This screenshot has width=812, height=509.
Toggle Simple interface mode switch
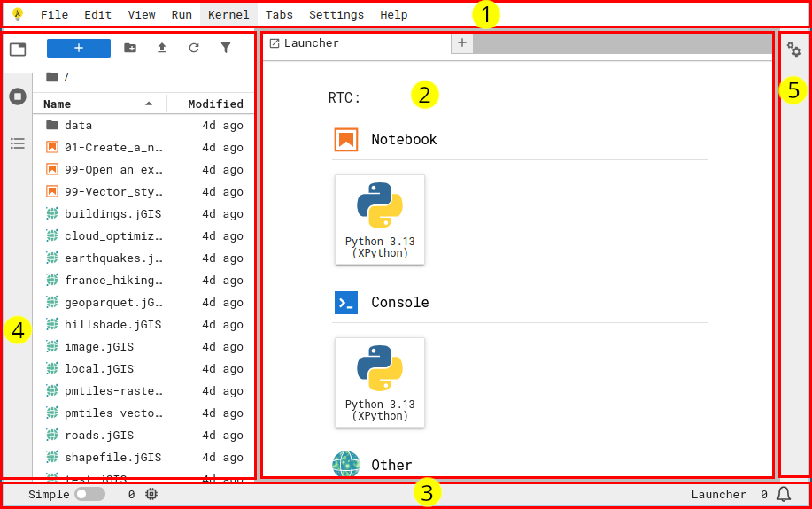89,494
